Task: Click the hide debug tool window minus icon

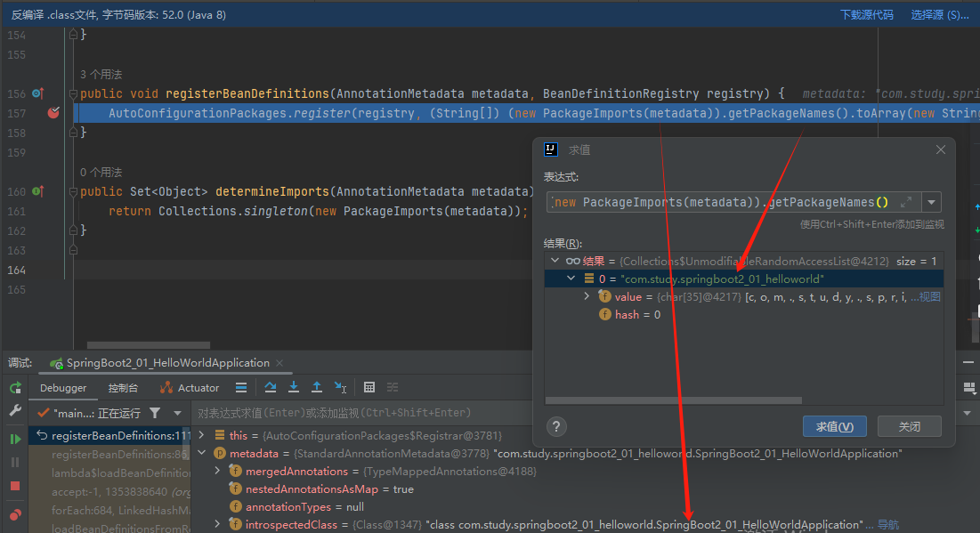Action: coord(968,362)
